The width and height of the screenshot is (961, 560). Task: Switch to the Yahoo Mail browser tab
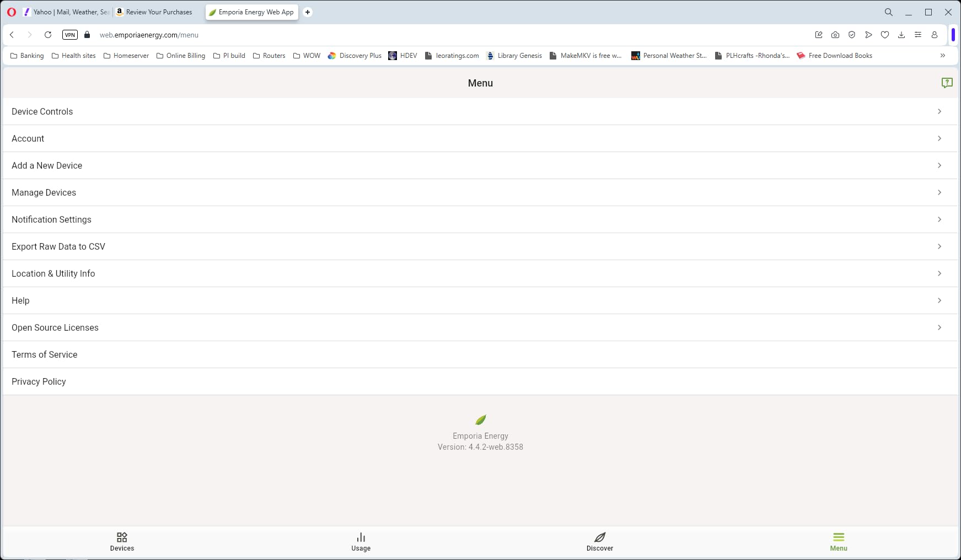[66, 12]
